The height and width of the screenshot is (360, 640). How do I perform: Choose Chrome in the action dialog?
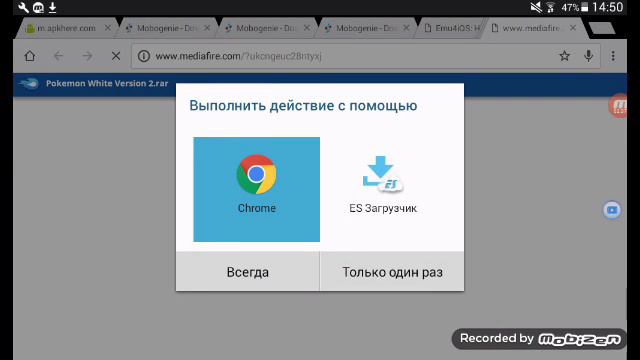click(256, 189)
